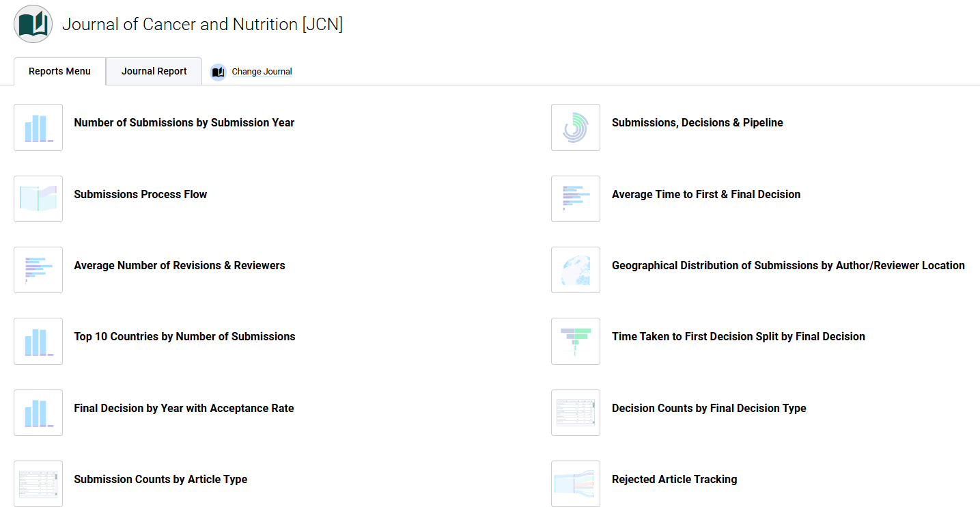The height and width of the screenshot is (507, 980).
Task: Click the globe icon for Geographical Distribution
Action: pos(576,270)
